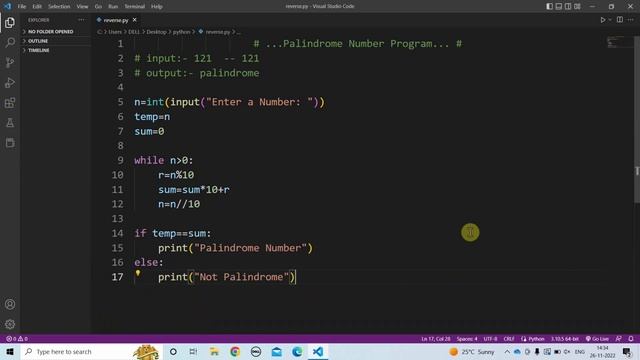The image size is (640, 360).
Task: Switch to reverse.py editor tab
Action: pyautogui.click(x=116, y=20)
